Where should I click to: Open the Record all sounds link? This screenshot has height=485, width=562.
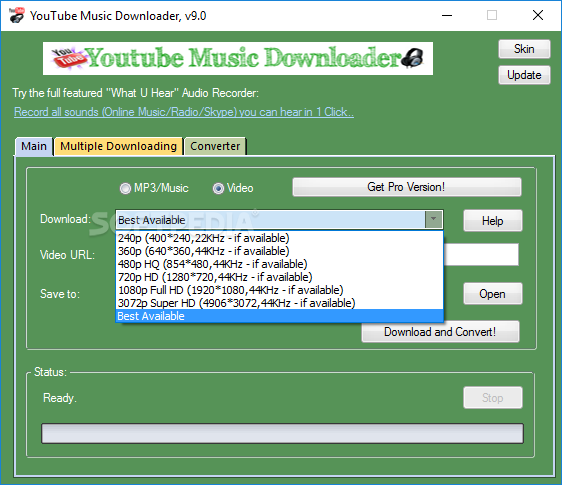tap(184, 112)
